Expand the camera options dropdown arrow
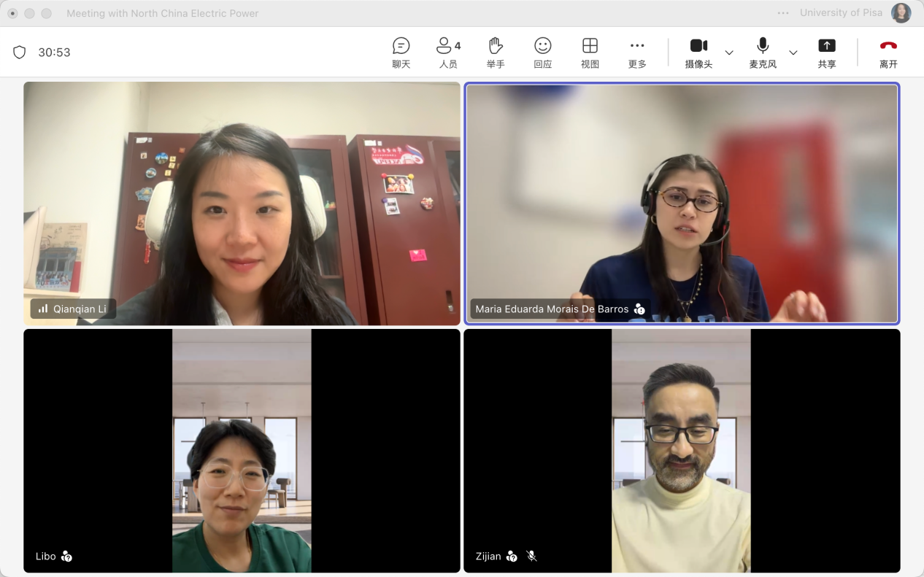Screen dimensions: 924x577 point(729,53)
